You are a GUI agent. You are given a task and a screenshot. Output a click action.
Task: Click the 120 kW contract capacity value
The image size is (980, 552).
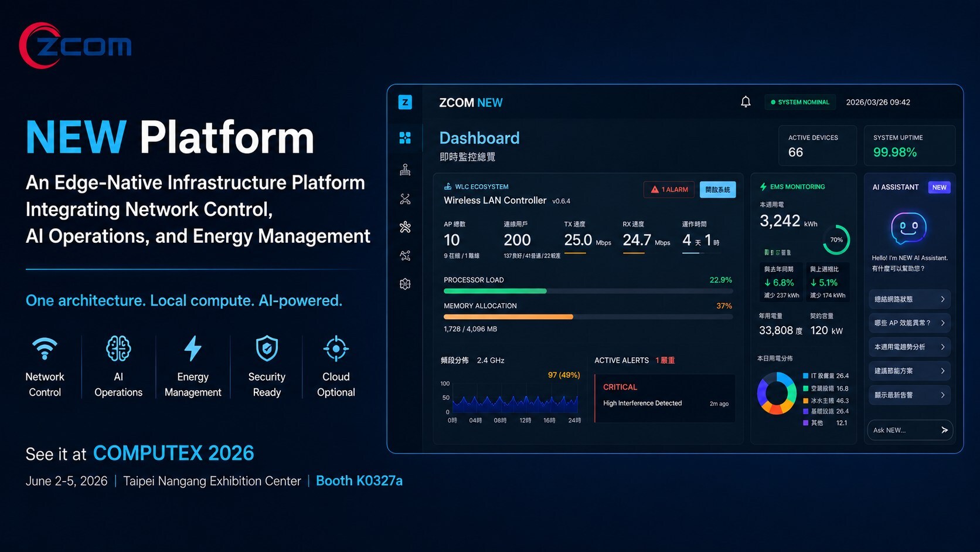(x=826, y=330)
